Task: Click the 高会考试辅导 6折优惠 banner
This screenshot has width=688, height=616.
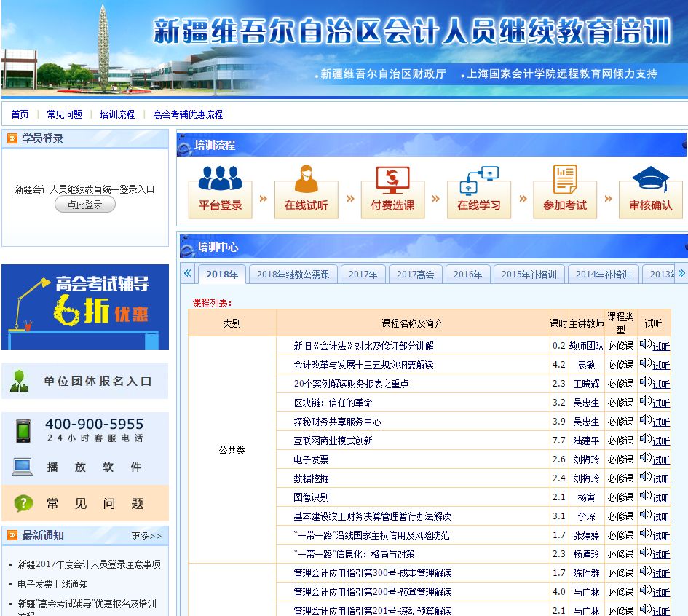Action: 85,307
